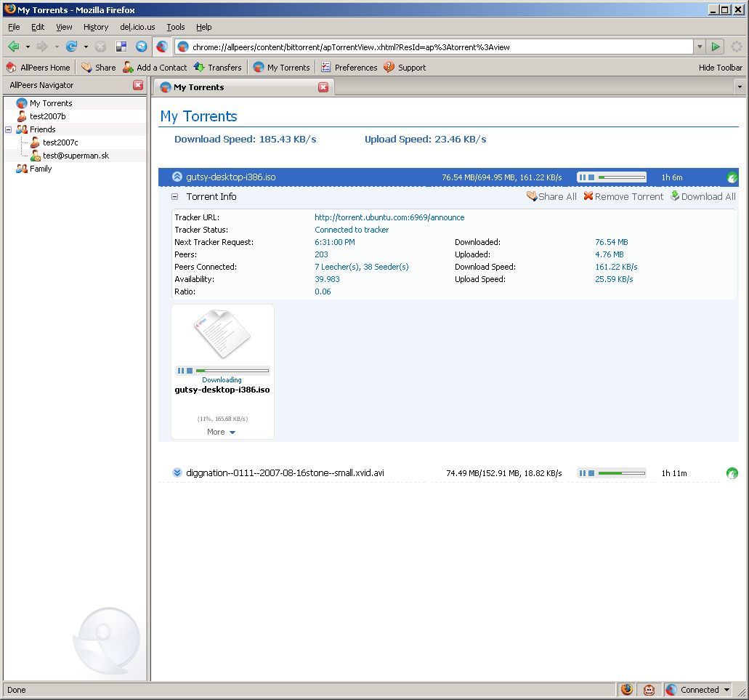Stop the diggnation torrent
The height and width of the screenshot is (700, 749).
tap(591, 473)
